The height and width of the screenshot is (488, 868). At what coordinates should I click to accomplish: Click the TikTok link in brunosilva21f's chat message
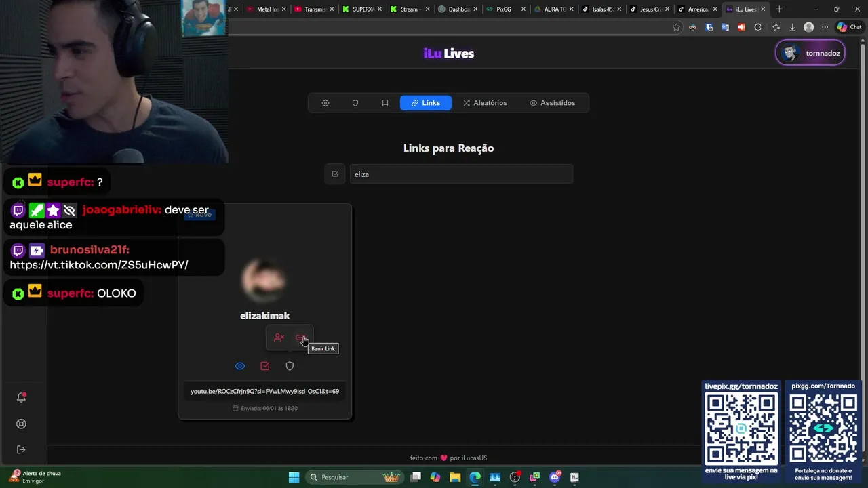tap(99, 265)
